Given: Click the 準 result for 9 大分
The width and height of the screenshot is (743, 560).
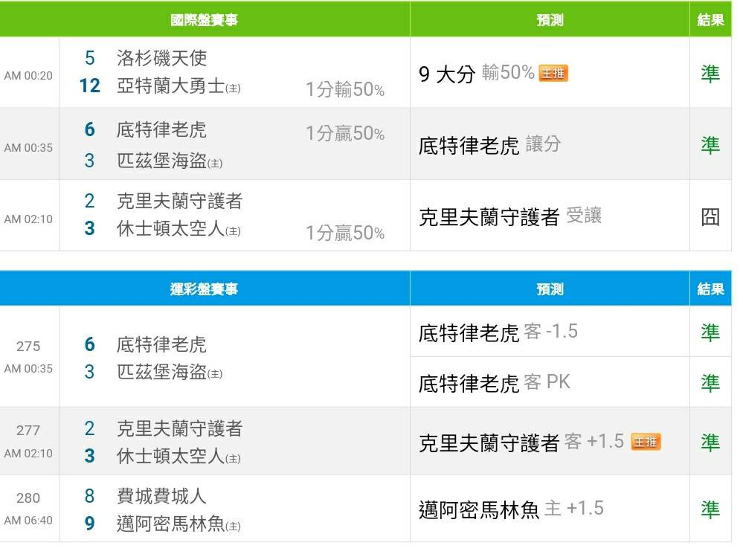Looking at the screenshot, I should [x=710, y=74].
